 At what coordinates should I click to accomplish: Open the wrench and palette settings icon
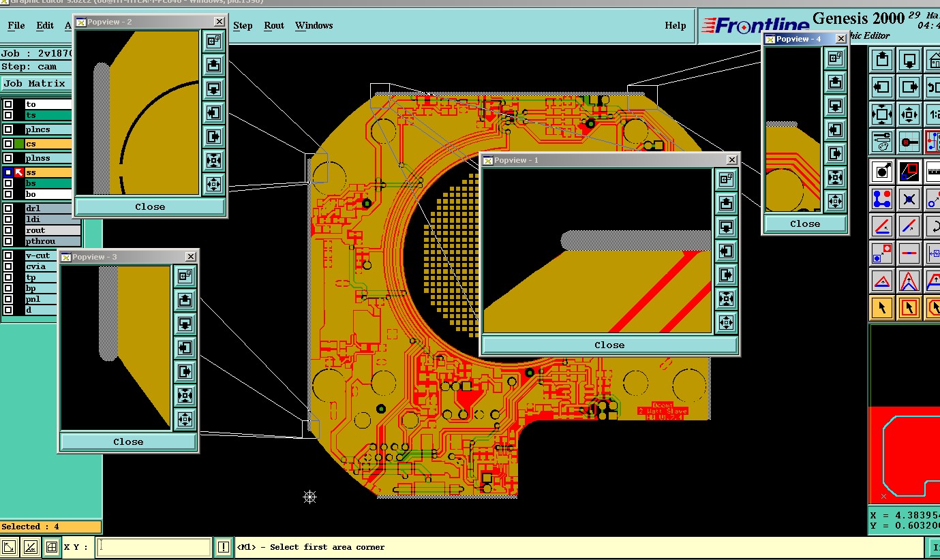coord(883,142)
